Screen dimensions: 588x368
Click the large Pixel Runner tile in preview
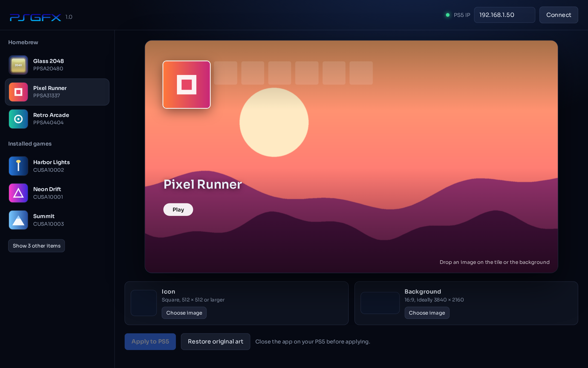(x=186, y=85)
